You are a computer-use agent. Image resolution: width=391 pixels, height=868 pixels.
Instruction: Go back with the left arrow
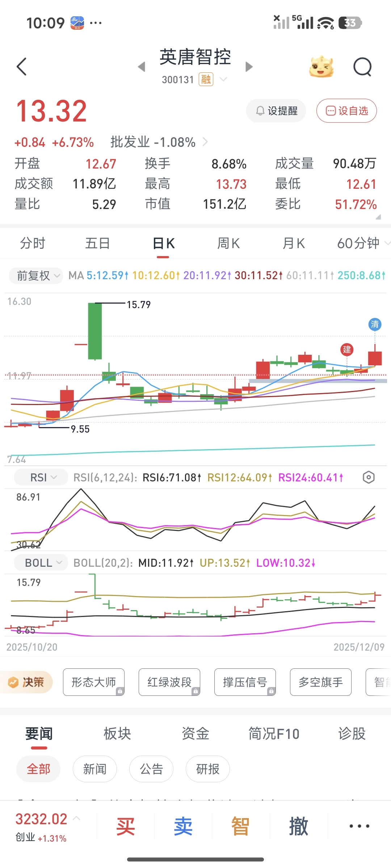[x=22, y=67]
